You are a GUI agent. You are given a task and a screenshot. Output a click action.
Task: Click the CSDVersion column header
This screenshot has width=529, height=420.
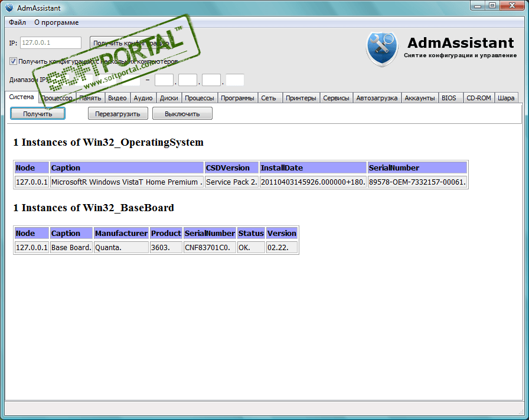(231, 168)
